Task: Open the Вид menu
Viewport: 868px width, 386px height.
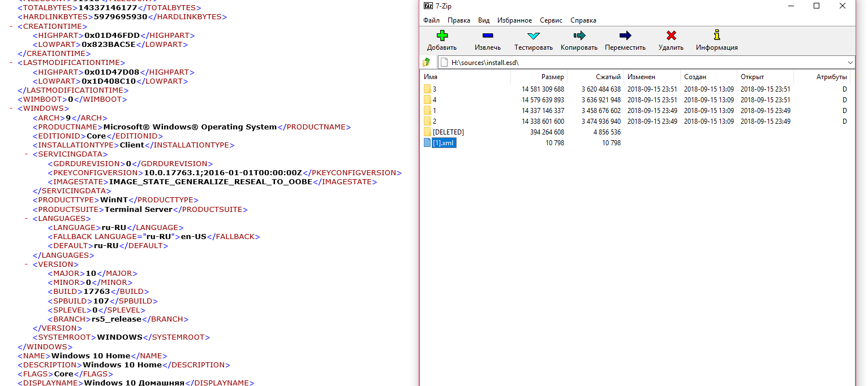Action: coord(484,20)
